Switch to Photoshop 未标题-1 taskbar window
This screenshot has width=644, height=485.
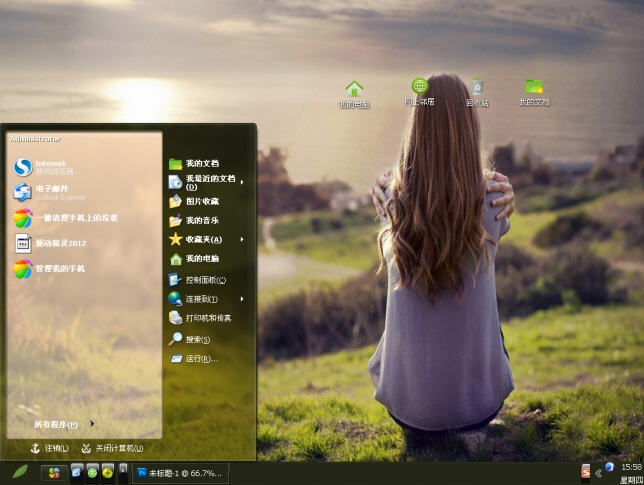point(180,472)
